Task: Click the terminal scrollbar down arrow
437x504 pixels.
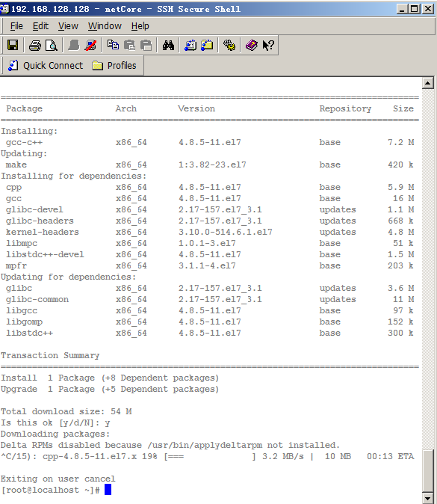Action: (x=428, y=498)
